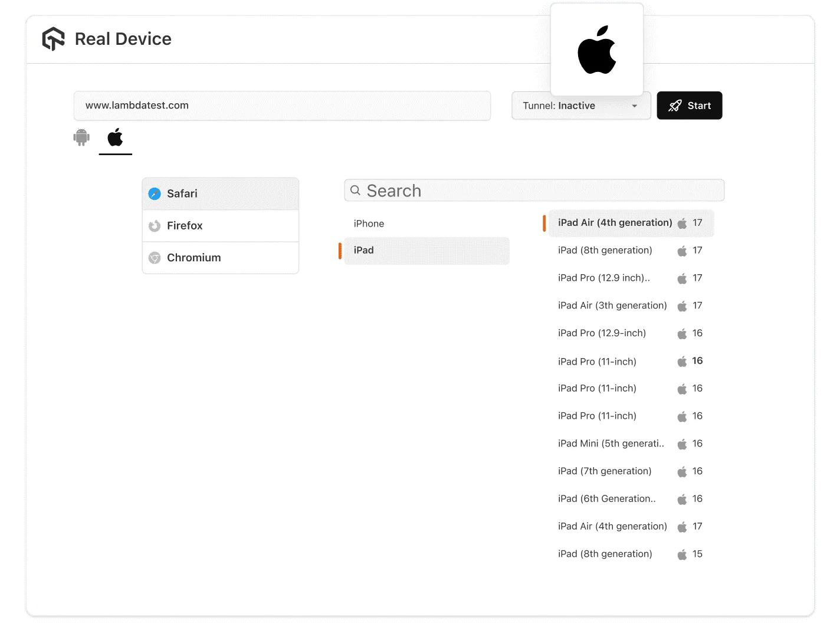Screen dimensions: 840x630
Task: Click the device Search field
Action: [x=534, y=191]
